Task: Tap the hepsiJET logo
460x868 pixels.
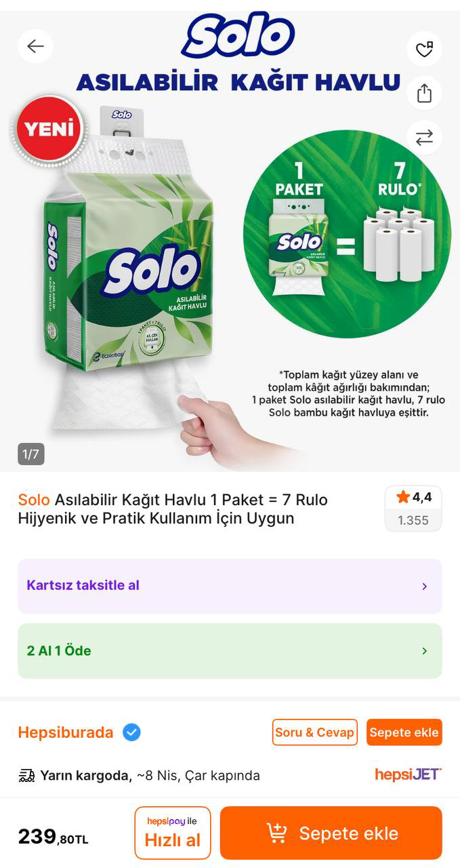Action: coord(408,774)
